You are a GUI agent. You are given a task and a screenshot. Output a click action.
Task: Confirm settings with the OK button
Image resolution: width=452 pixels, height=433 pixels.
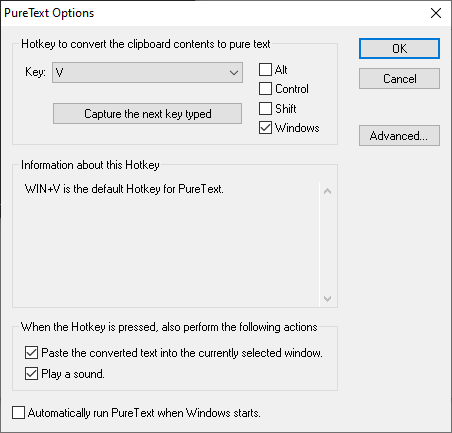[x=399, y=49]
